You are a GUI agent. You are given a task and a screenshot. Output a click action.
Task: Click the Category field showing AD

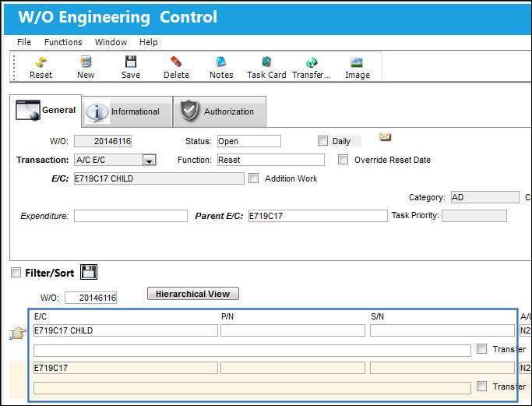coord(484,197)
